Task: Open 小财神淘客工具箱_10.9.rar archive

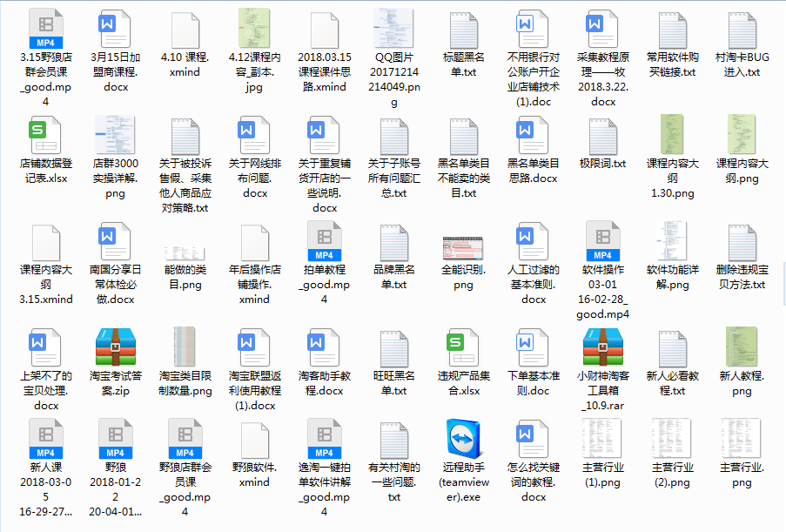Action: pos(602,347)
